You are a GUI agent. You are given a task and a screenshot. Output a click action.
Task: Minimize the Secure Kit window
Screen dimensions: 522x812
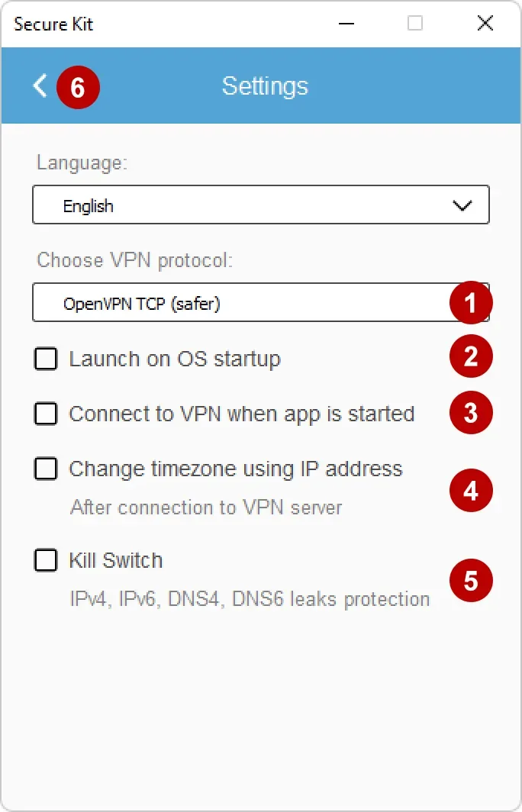346,24
